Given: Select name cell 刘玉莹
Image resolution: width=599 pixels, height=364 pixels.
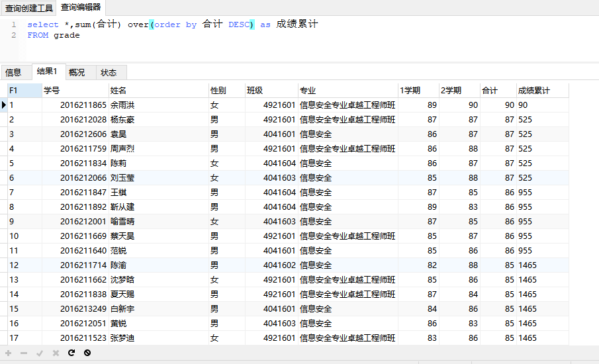Looking at the screenshot, I should coord(159,177).
